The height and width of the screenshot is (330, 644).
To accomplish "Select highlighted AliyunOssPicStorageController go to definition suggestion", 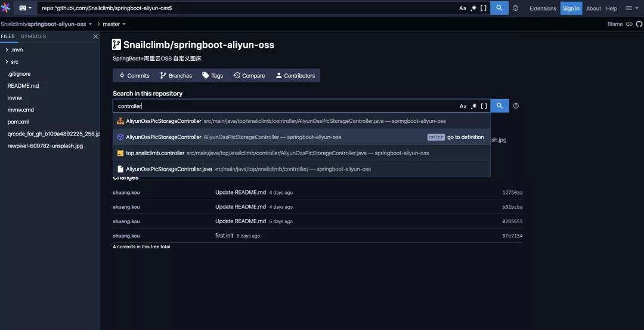I will [x=302, y=137].
